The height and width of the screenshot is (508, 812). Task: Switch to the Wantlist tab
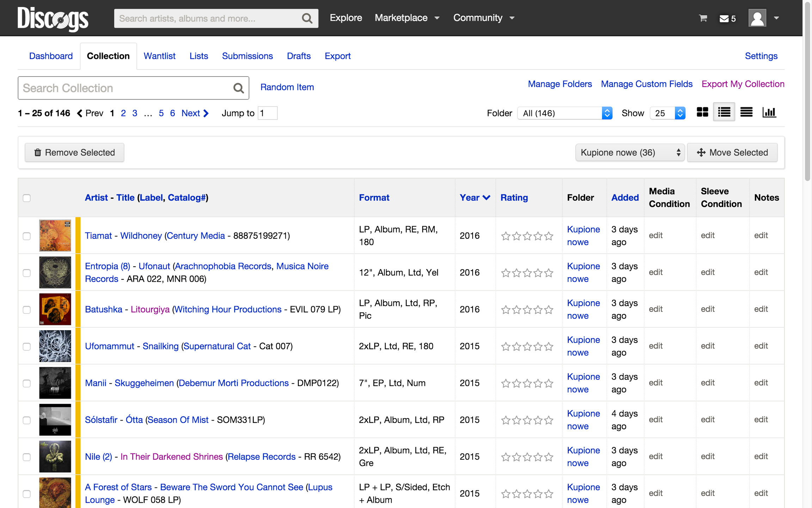pos(159,56)
